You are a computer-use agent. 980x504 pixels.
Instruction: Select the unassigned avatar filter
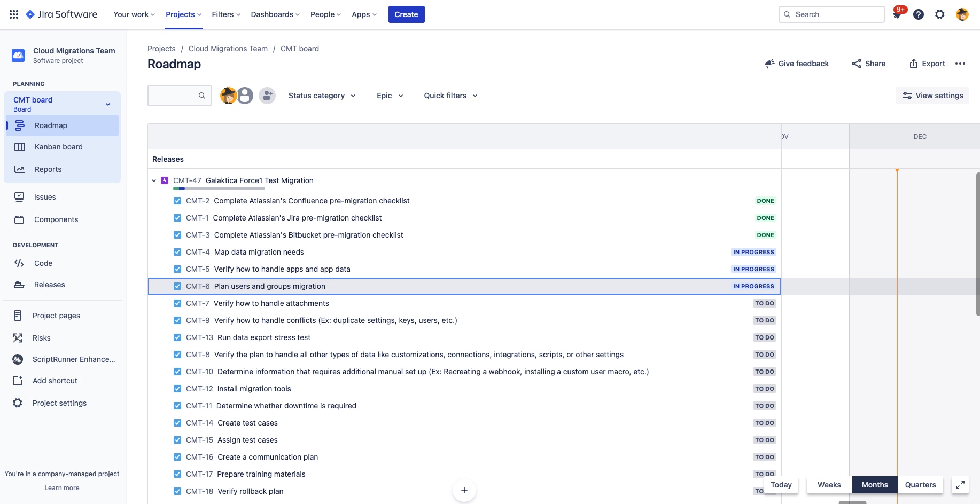click(245, 96)
